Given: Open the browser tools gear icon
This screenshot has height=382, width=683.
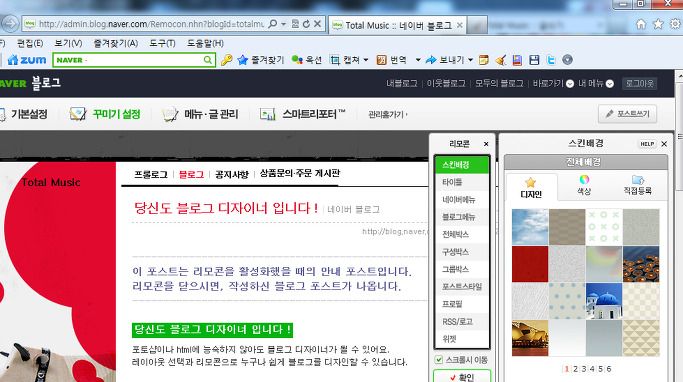Looking at the screenshot, I should 675,24.
